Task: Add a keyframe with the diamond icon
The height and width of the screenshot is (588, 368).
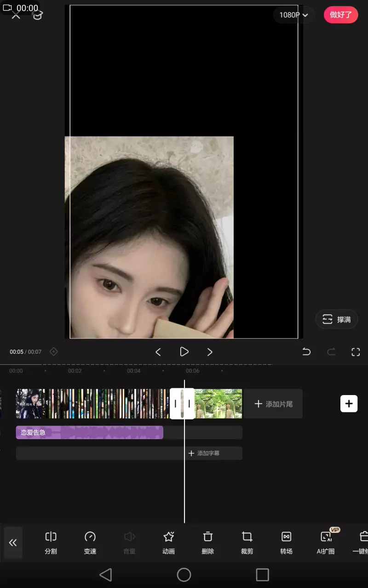Action: [53, 352]
